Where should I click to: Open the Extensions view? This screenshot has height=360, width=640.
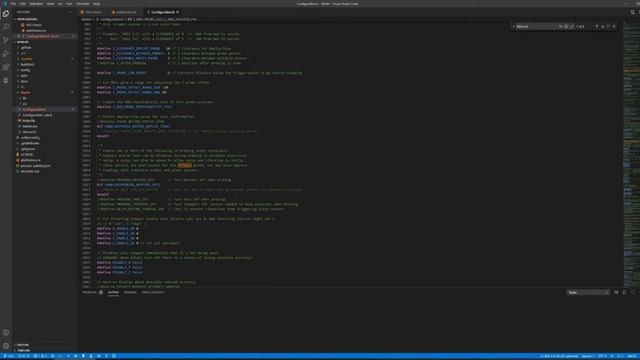pos(6,67)
